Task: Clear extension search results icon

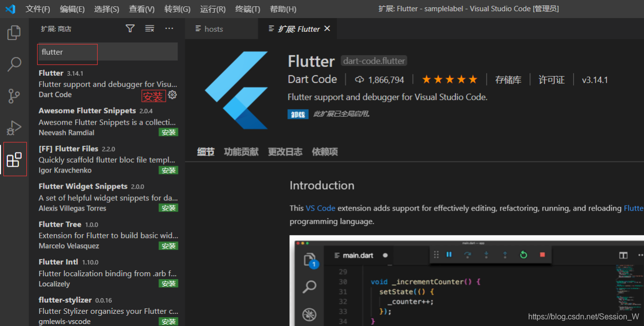Action: (150, 29)
